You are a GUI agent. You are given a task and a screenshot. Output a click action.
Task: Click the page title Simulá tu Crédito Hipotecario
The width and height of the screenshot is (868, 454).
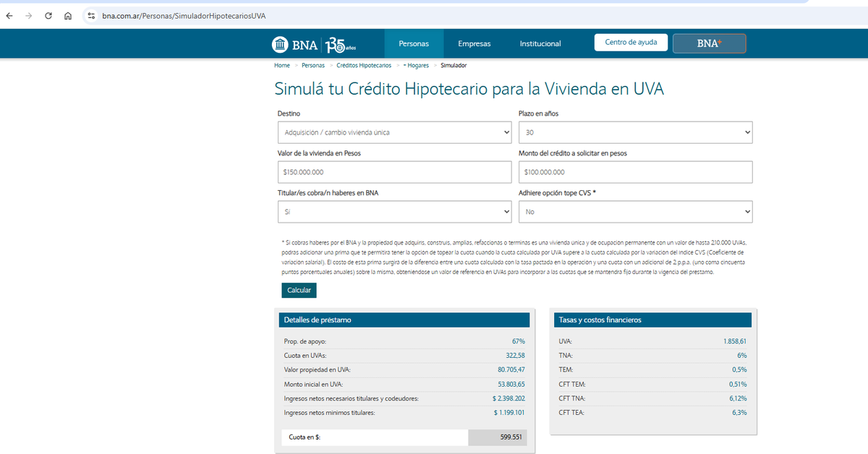point(469,89)
